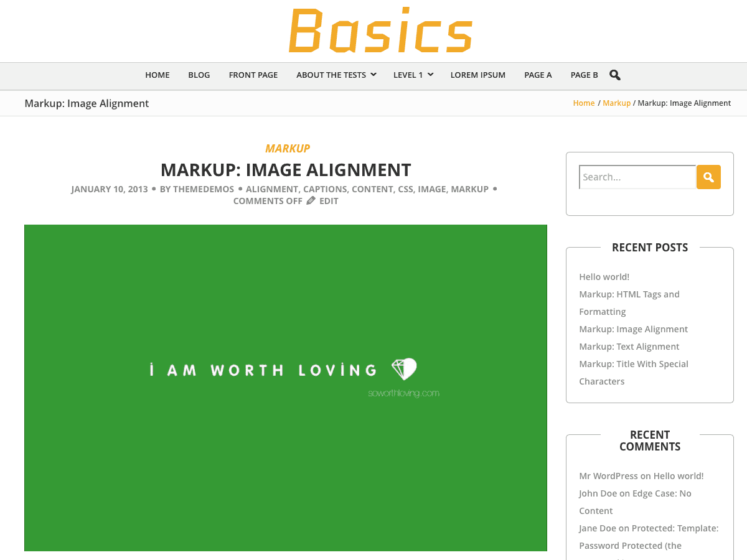The image size is (747, 560).
Task: Select HOME in the navigation menu
Action: coord(157,75)
